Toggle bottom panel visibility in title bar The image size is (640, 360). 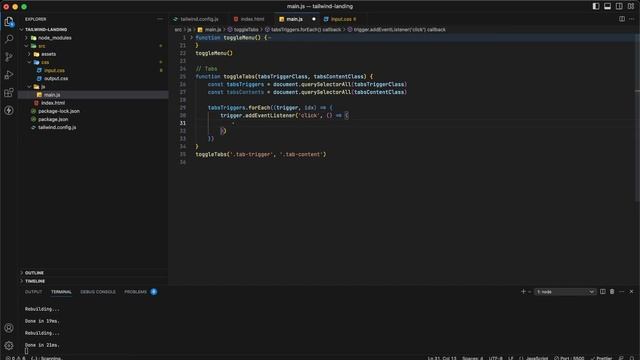click(x=607, y=6)
